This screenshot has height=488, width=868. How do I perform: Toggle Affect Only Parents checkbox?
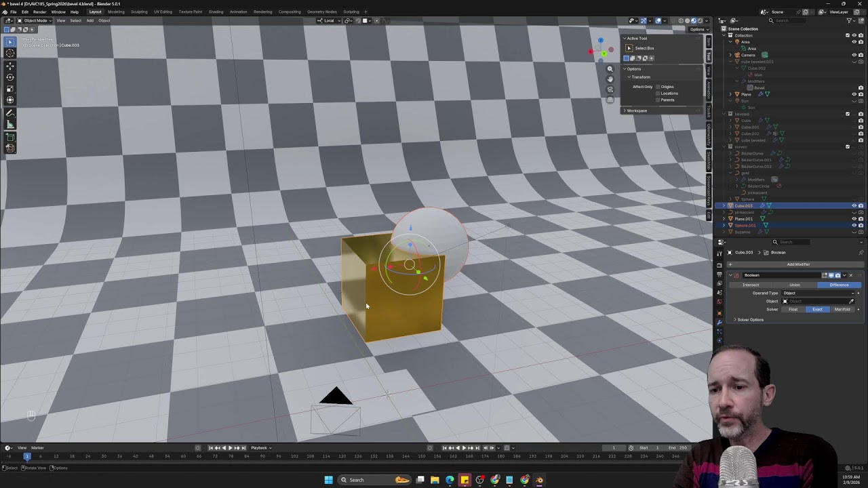pos(658,100)
